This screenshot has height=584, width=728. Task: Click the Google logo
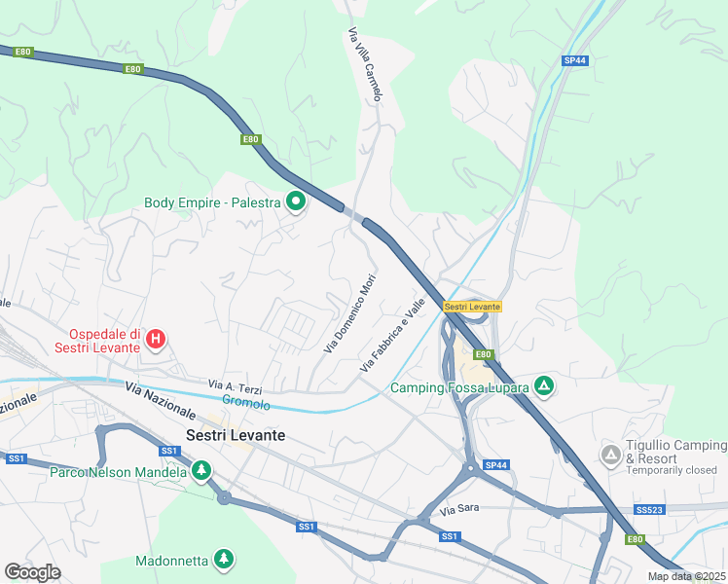(x=32, y=572)
